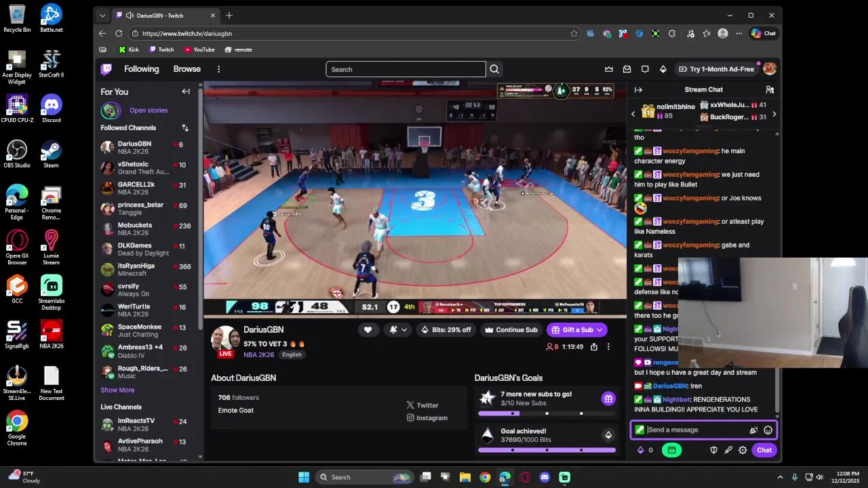Click the Twitch search magnifier button
Viewport: 868px width, 488px height.
click(x=494, y=69)
